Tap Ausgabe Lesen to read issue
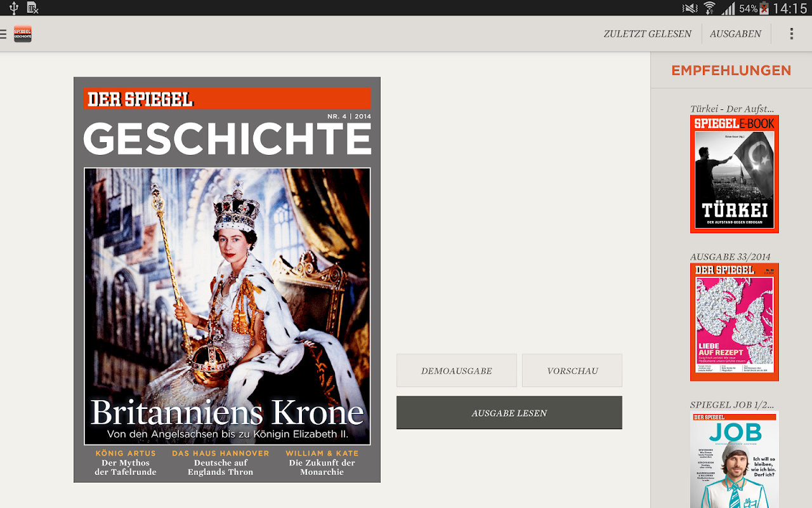812x508 pixels. (509, 413)
